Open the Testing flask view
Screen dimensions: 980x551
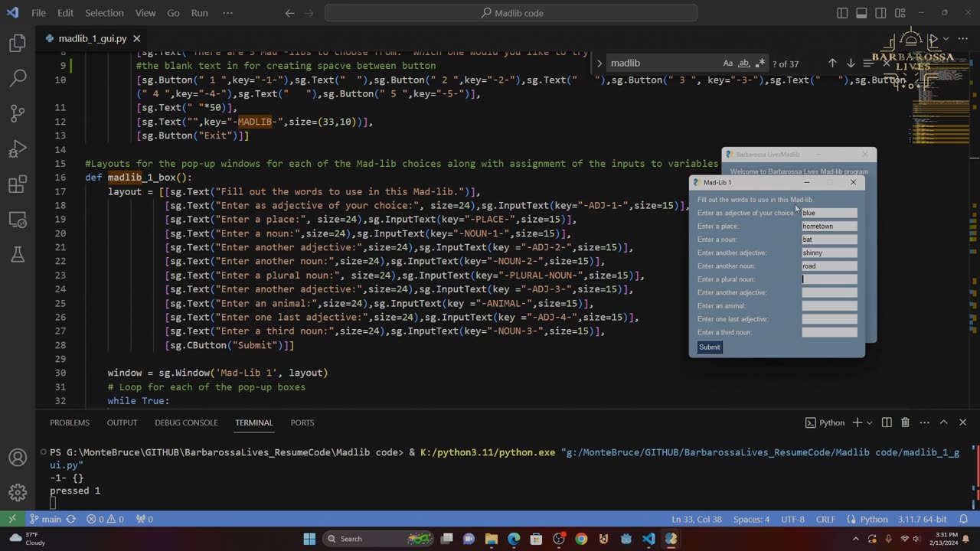18,255
